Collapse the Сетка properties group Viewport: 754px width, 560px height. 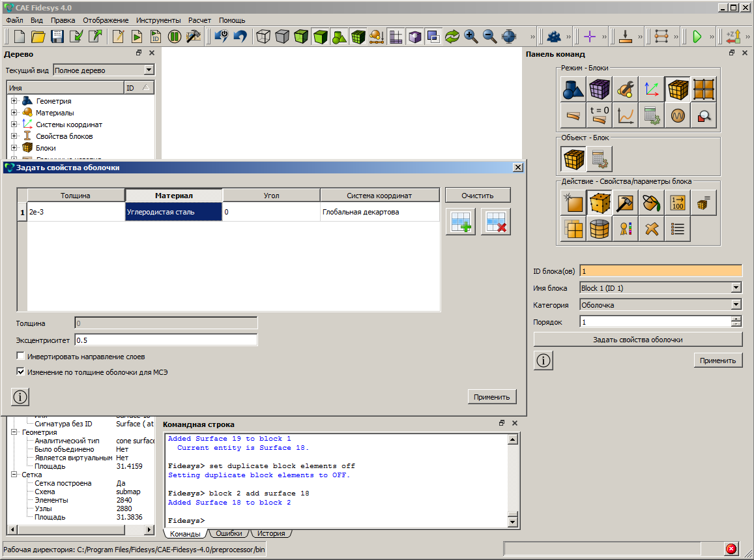[x=14, y=475]
